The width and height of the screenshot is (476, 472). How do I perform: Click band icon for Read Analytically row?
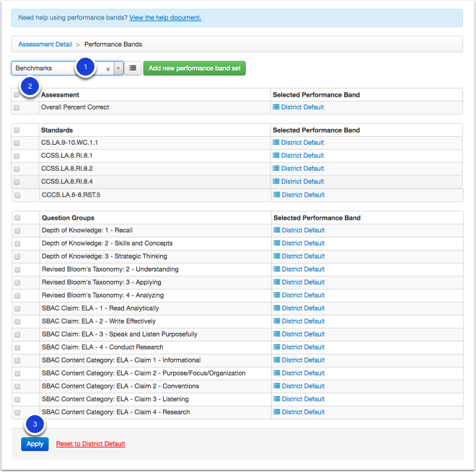(276, 308)
